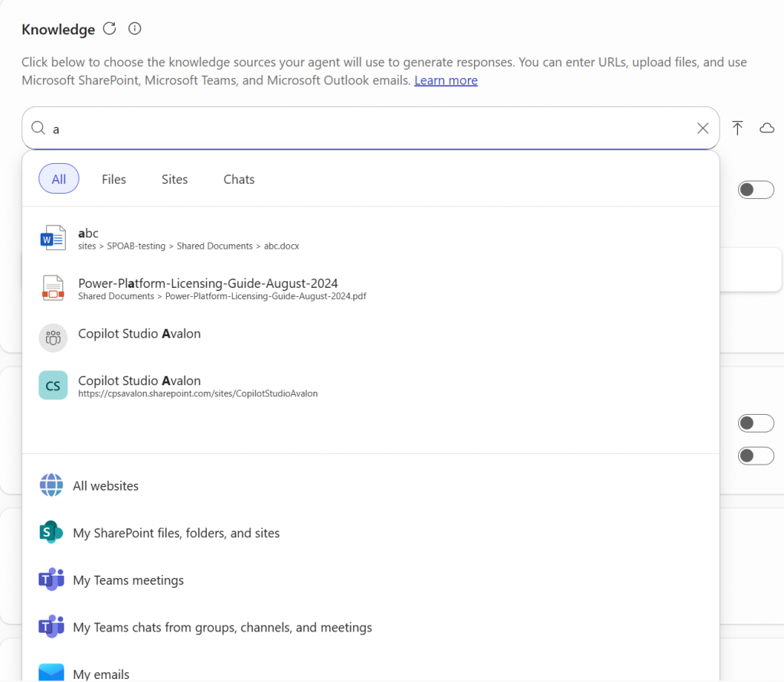The height and width of the screenshot is (682, 784).
Task: Switch to the Sites filter tab
Action: tap(175, 179)
